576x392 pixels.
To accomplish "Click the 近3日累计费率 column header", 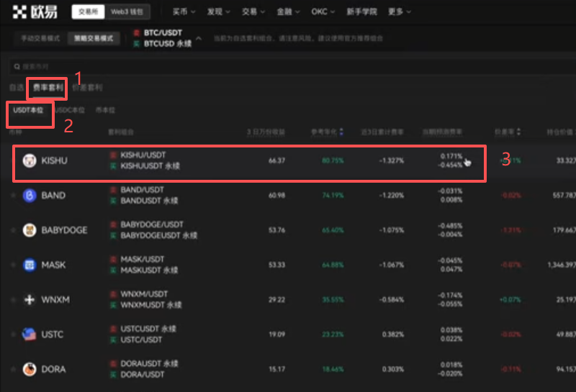I will click(x=382, y=132).
